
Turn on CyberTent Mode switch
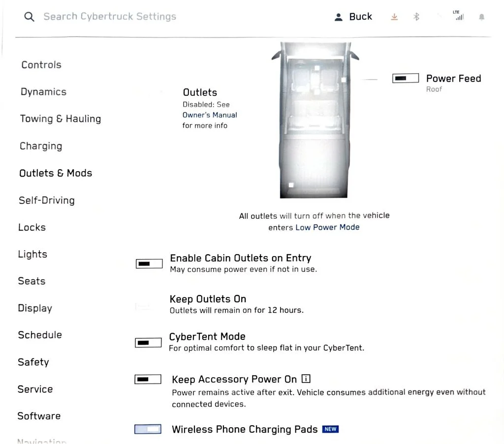pos(148,343)
